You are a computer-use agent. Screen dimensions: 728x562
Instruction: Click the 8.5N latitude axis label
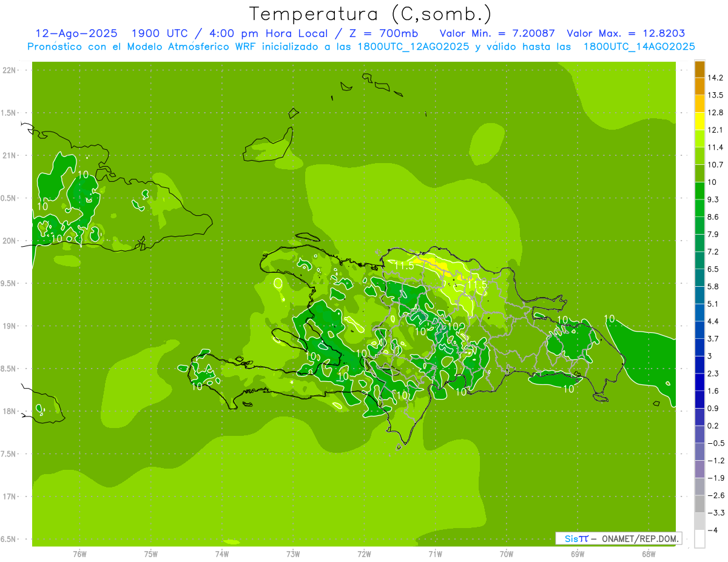point(9,369)
